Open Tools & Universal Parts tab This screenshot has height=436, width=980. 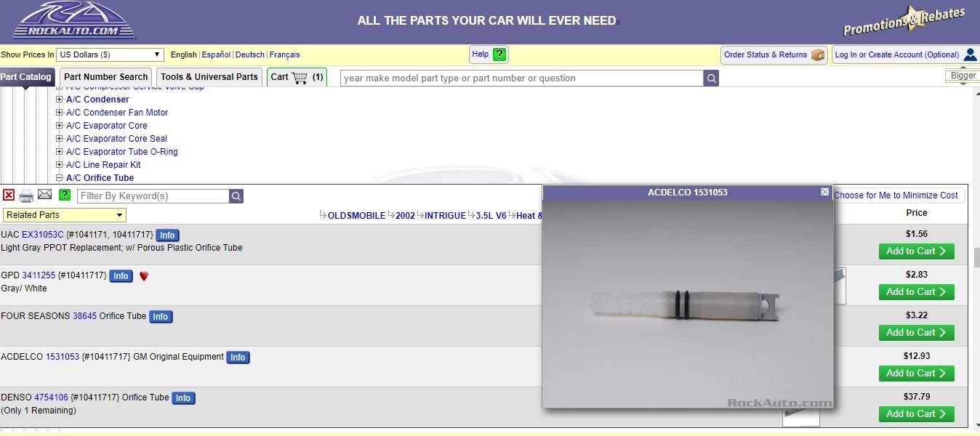tap(209, 77)
